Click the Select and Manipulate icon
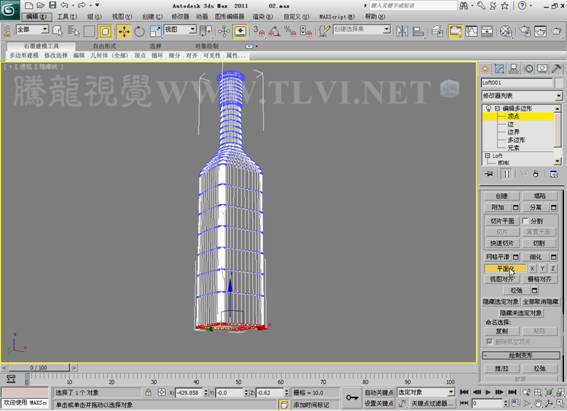This screenshot has height=411, width=567. pos(224,31)
